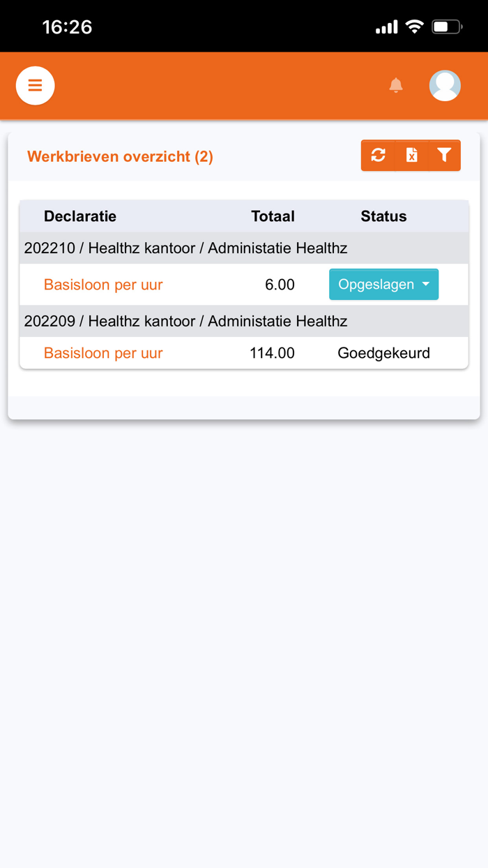Viewport: 488px width, 868px height.
Task: Open notifications via the bell icon
Action: click(396, 85)
